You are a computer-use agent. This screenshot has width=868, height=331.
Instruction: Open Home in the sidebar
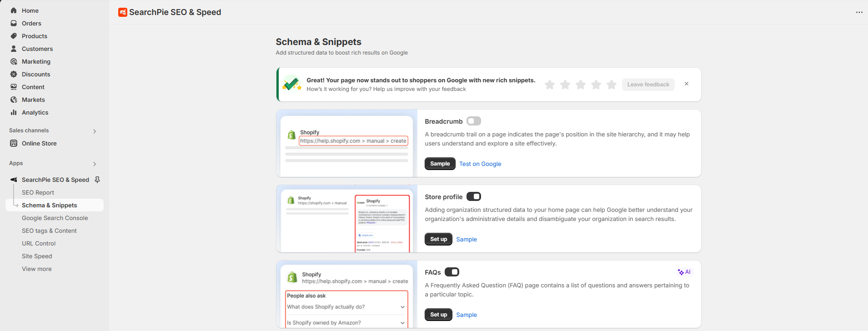30,10
